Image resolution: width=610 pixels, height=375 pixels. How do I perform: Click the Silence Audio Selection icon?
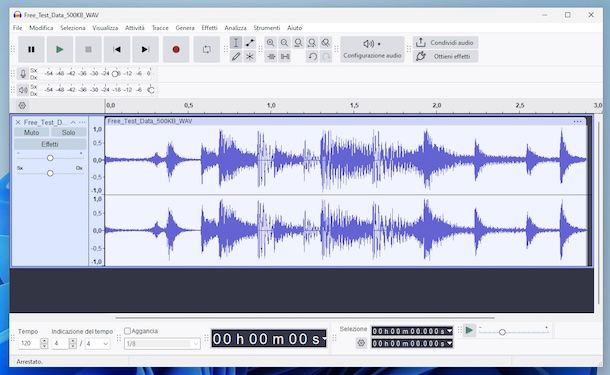285,57
